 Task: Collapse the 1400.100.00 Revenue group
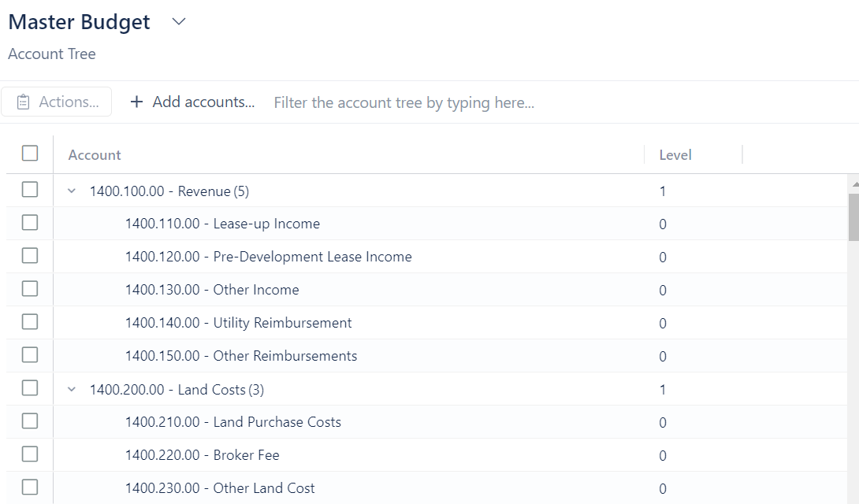click(73, 191)
